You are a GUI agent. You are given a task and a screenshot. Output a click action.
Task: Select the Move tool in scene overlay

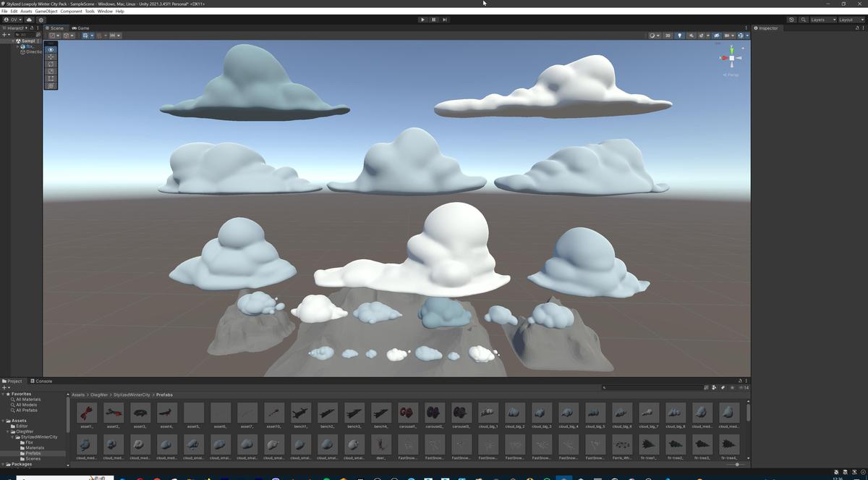pyautogui.click(x=51, y=57)
